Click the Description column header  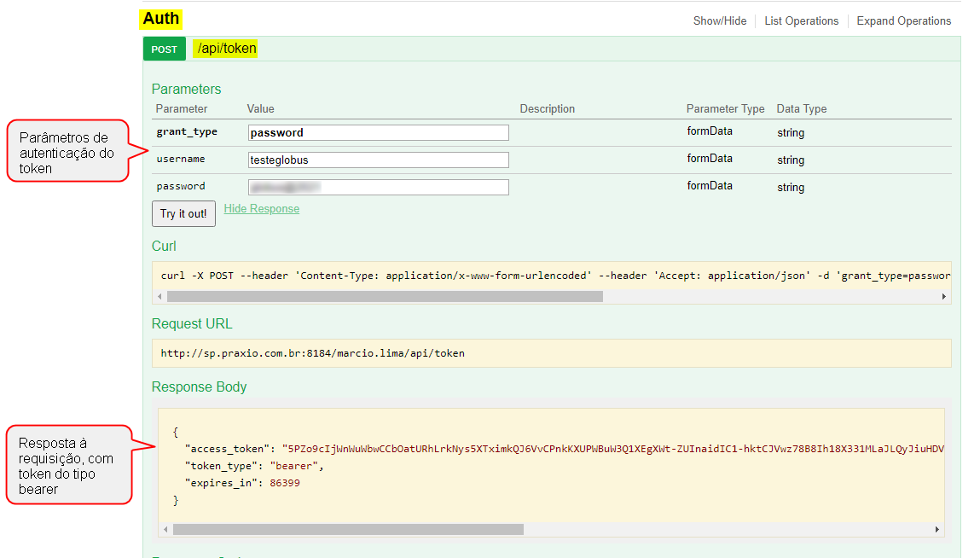[547, 109]
